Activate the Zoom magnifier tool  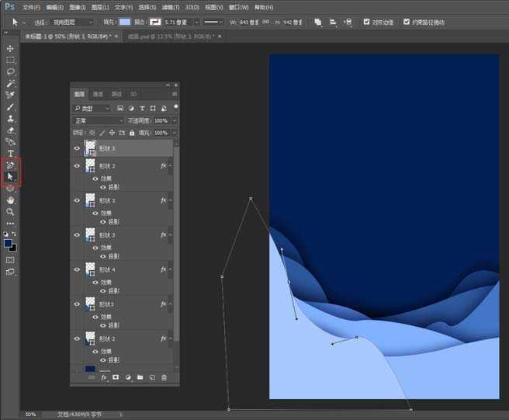(x=10, y=211)
